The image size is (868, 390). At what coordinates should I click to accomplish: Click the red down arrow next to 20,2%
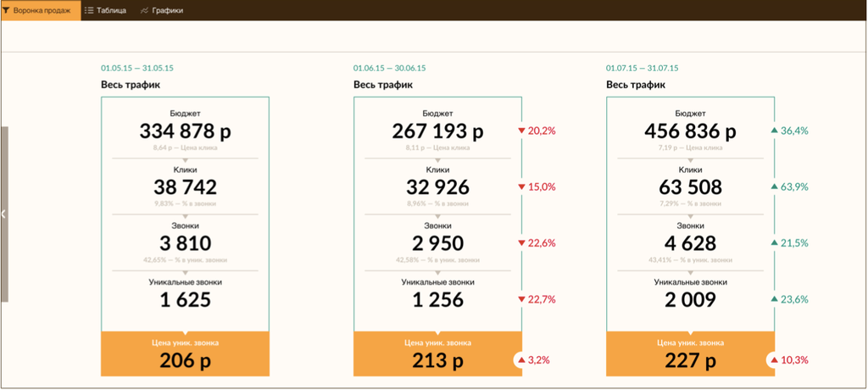(x=522, y=131)
